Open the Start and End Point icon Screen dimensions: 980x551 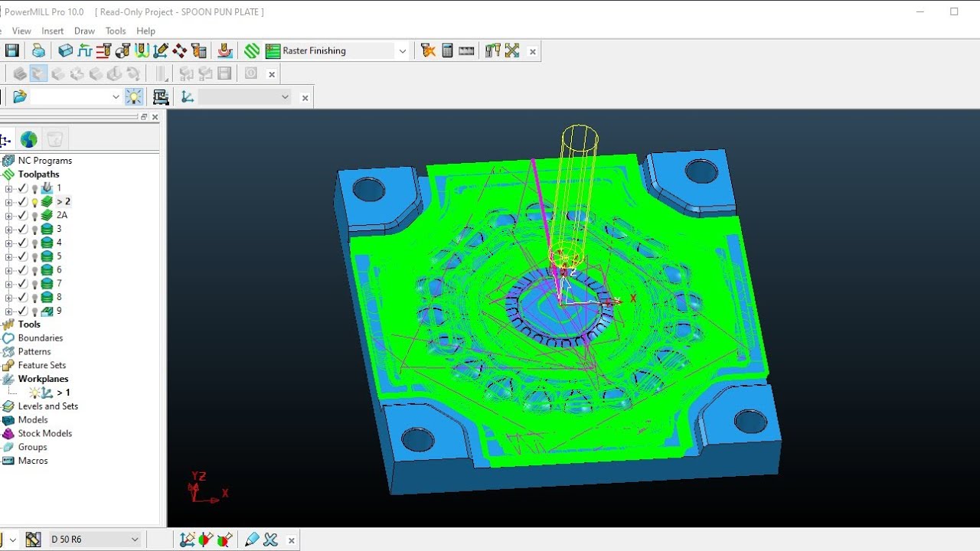[x=122, y=51]
